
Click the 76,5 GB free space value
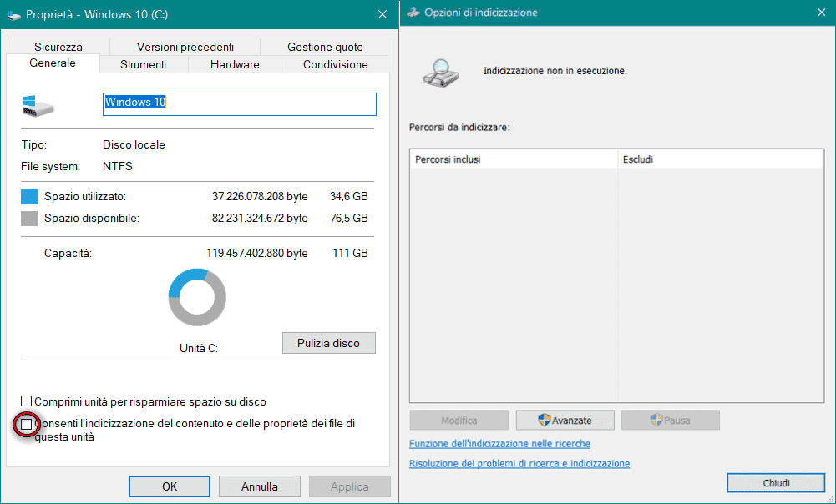click(x=349, y=219)
